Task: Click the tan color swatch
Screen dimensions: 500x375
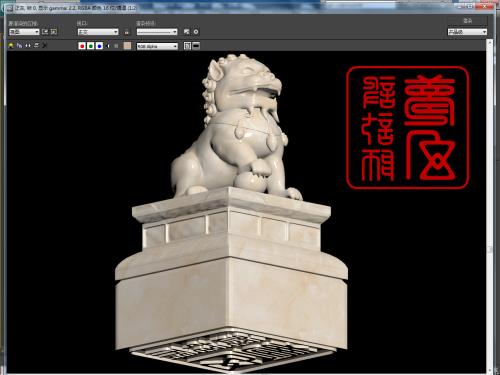Action: [x=127, y=46]
